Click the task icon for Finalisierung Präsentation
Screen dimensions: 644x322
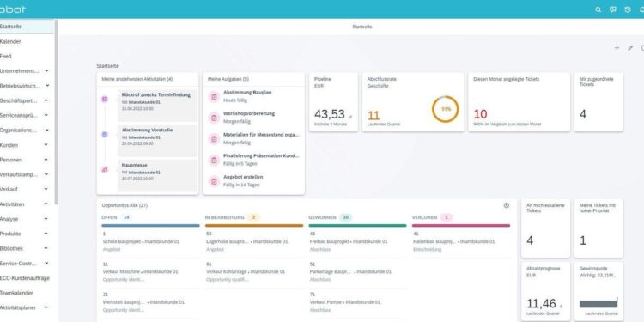214,161
